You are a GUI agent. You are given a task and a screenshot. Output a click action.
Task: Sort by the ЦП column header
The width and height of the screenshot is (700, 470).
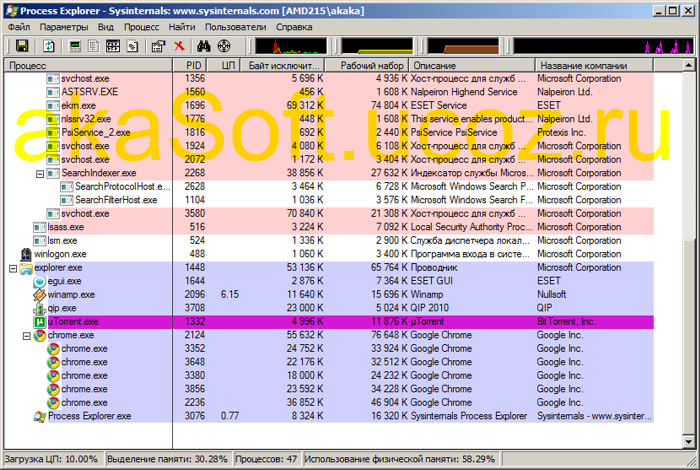[224, 66]
